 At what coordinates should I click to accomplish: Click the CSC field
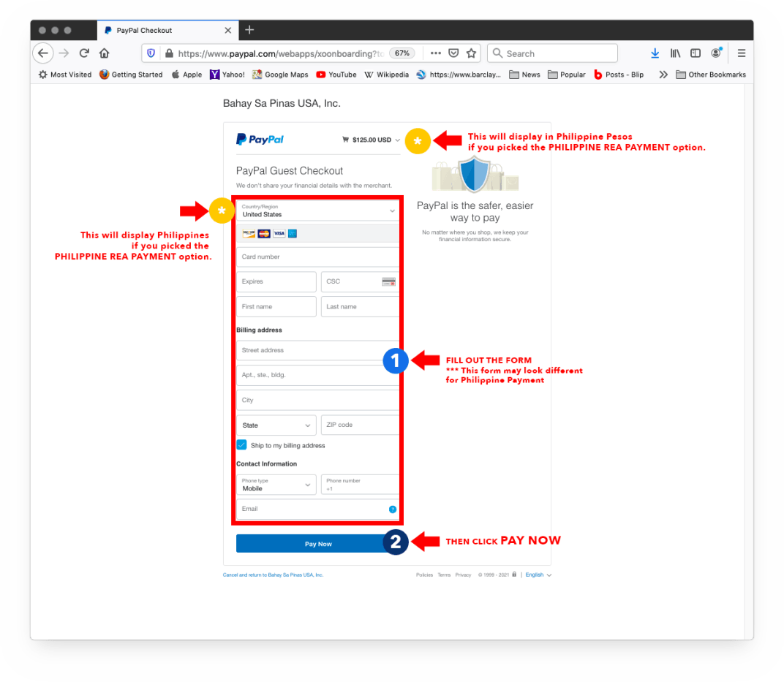point(360,282)
